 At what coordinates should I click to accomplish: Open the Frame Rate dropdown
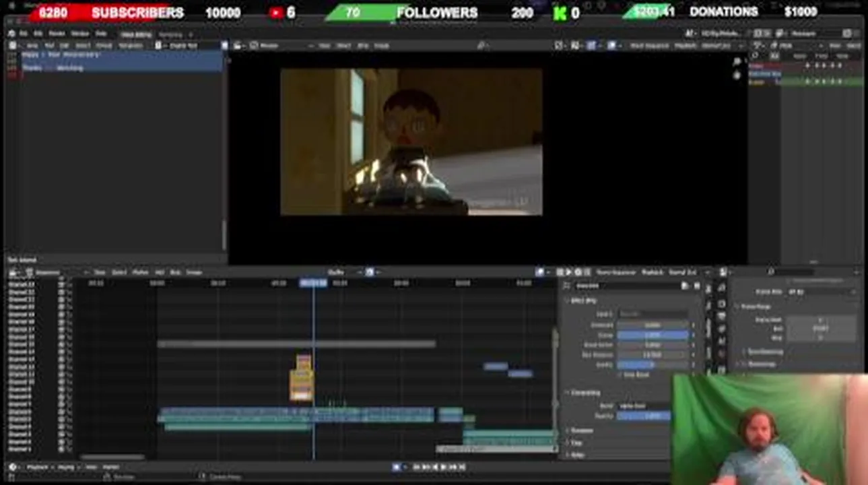[x=822, y=292]
